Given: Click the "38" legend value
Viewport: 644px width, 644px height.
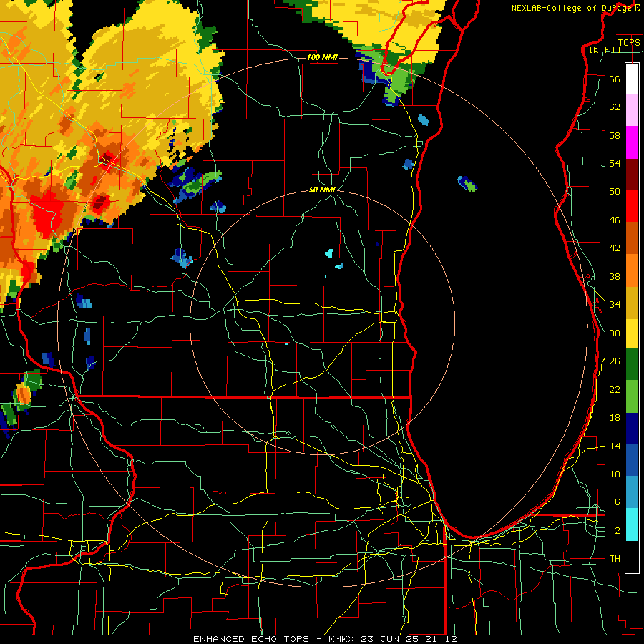Looking at the screenshot, I should (x=615, y=277).
